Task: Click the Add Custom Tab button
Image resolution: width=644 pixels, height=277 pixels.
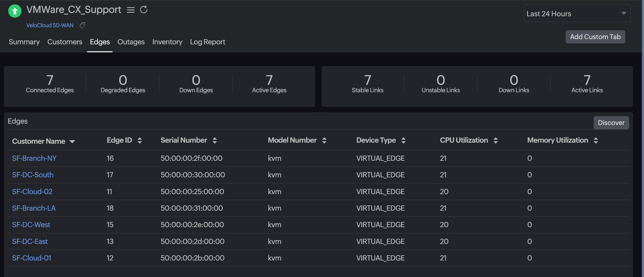Action: tap(595, 37)
